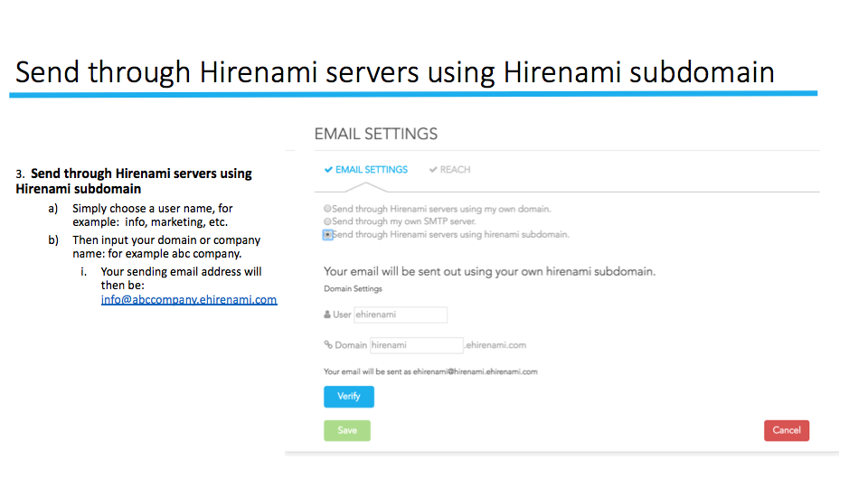Click step b) 'Then input your domain' text
The image size is (868, 488).
(x=166, y=247)
